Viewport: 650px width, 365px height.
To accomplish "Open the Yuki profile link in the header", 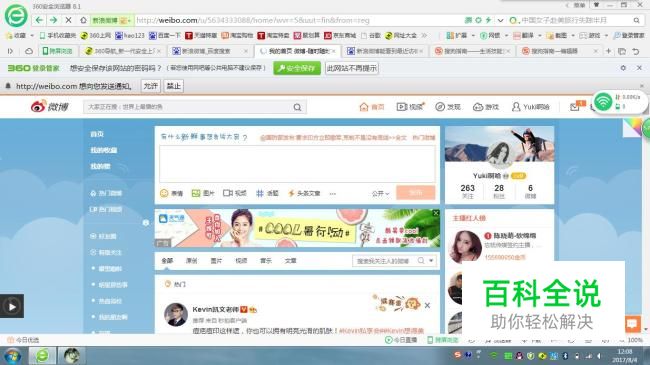I will [x=531, y=107].
